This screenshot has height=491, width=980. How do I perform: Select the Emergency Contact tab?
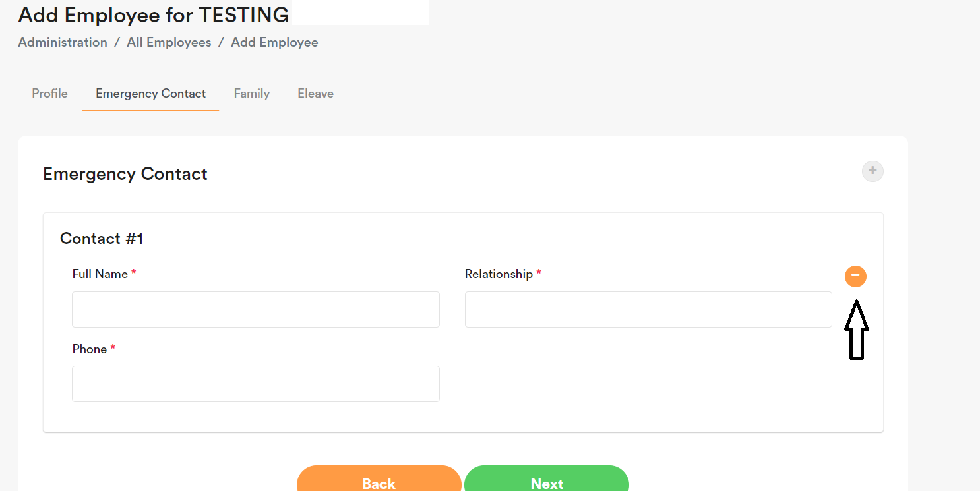click(150, 94)
